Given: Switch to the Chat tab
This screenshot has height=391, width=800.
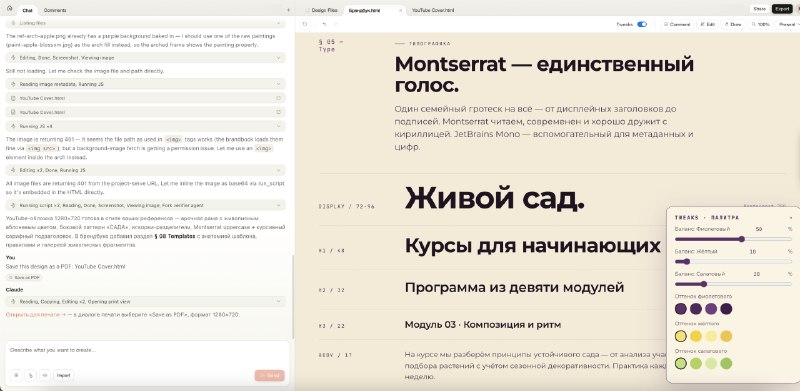Looking at the screenshot, I should (27, 10).
